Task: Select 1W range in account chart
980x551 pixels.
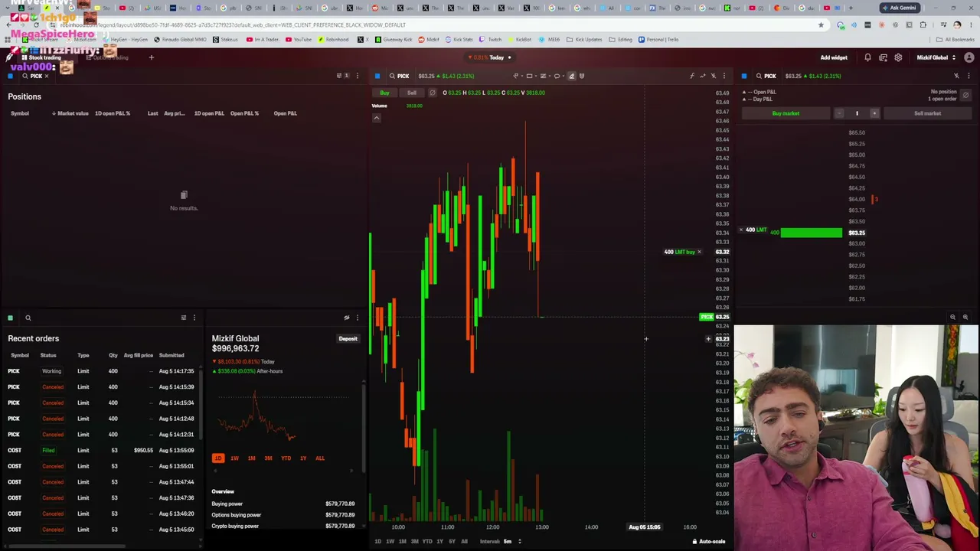Action: (x=234, y=458)
